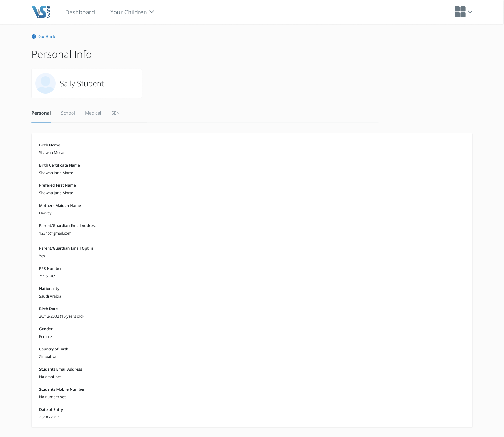Click the Sally Student name

[x=82, y=84]
